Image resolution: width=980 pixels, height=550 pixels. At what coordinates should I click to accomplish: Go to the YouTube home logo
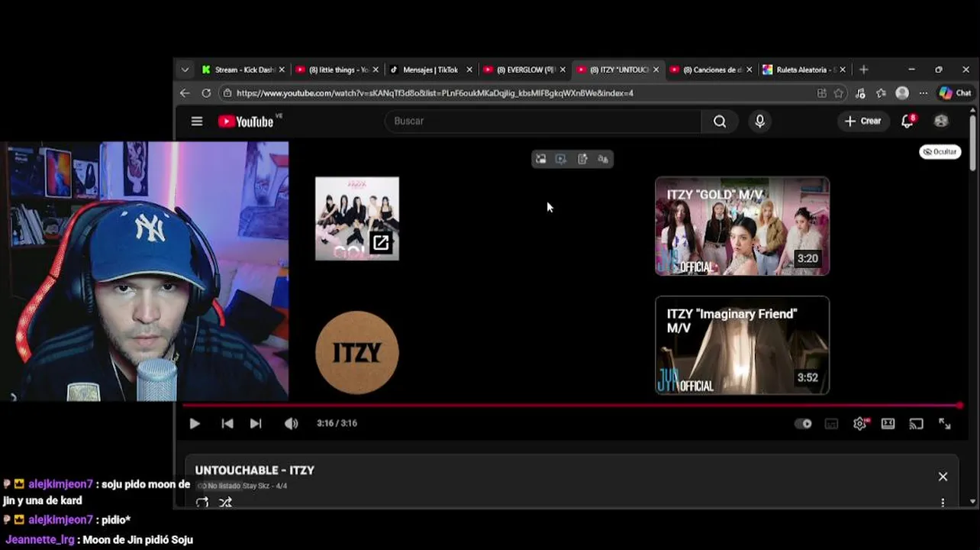(x=246, y=121)
